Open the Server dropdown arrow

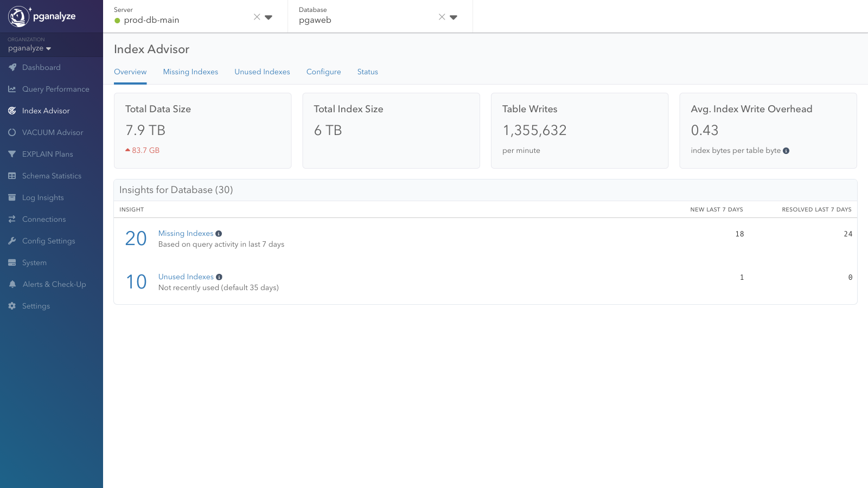(x=269, y=17)
